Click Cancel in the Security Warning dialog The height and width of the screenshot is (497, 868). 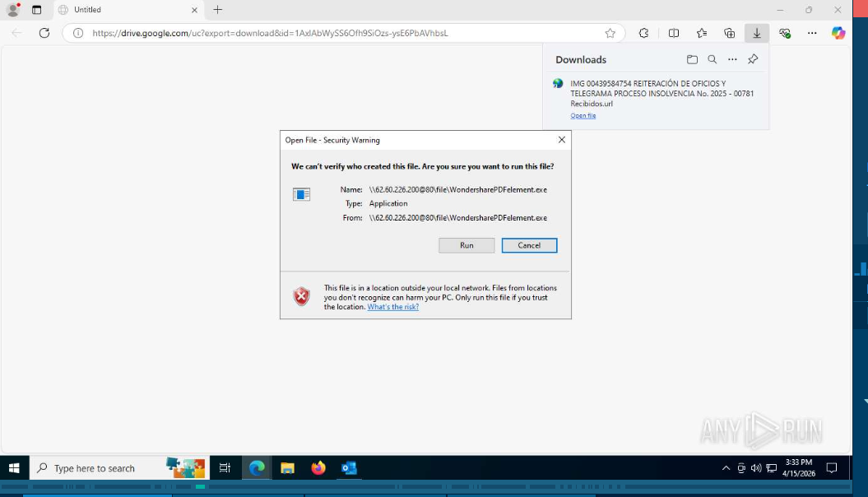(529, 245)
